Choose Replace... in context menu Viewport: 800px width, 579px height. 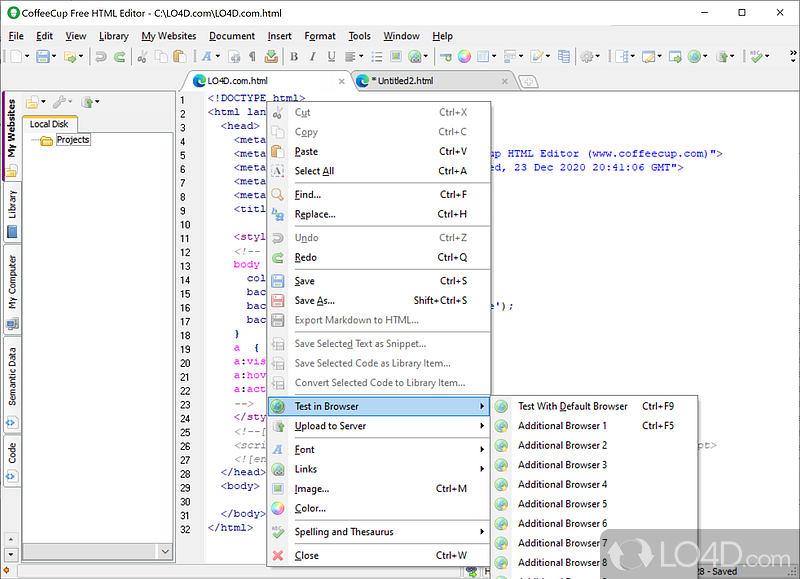point(379,214)
